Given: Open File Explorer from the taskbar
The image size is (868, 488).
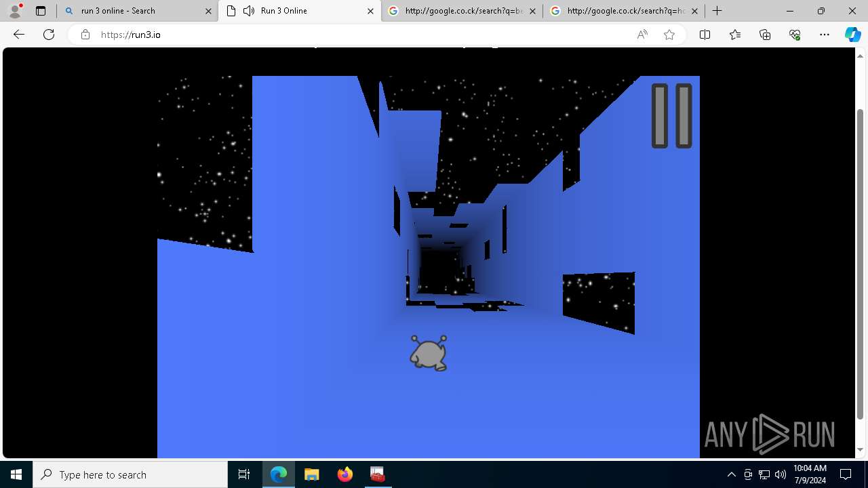Looking at the screenshot, I should 311,474.
